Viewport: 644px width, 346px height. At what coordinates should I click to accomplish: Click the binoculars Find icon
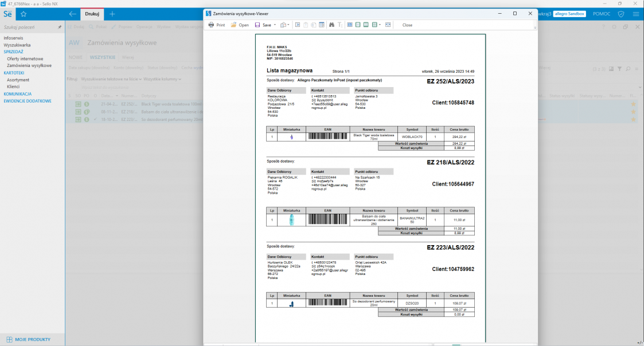click(x=331, y=25)
